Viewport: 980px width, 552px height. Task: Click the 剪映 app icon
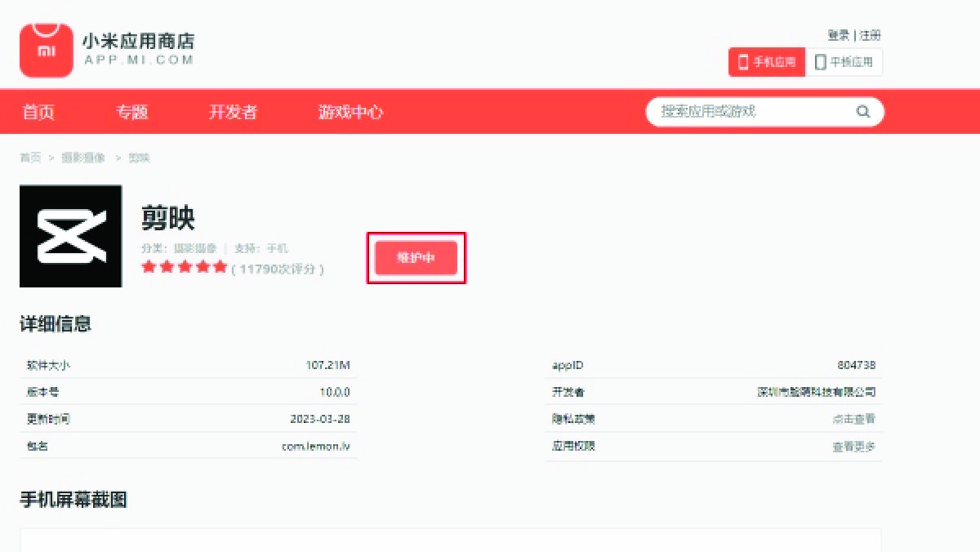coord(71,236)
